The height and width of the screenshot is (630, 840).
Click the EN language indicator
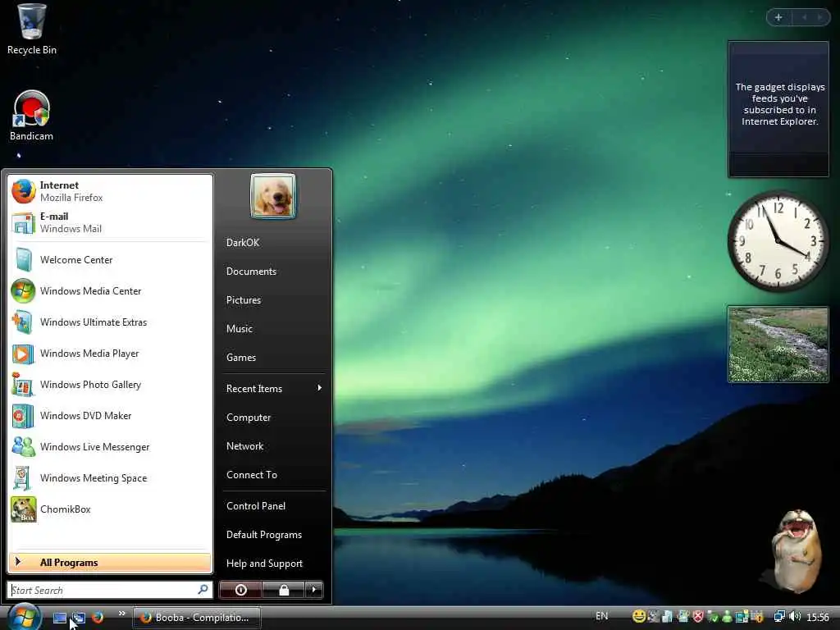(601, 616)
